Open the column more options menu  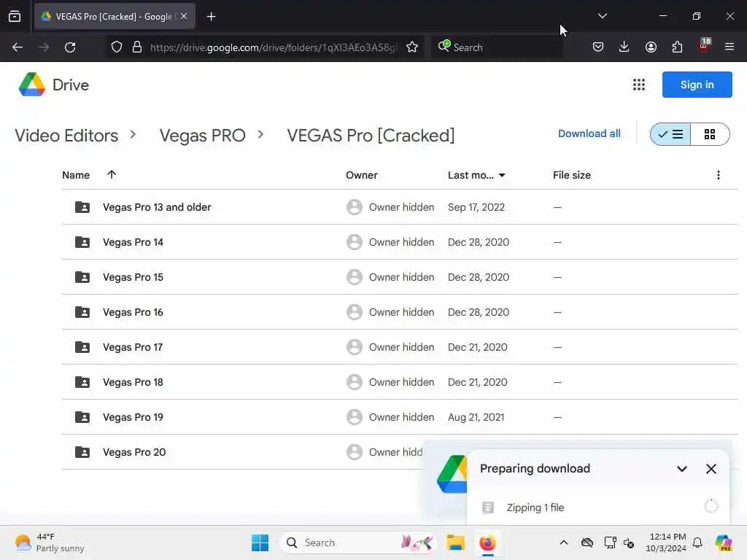tap(719, 175)
